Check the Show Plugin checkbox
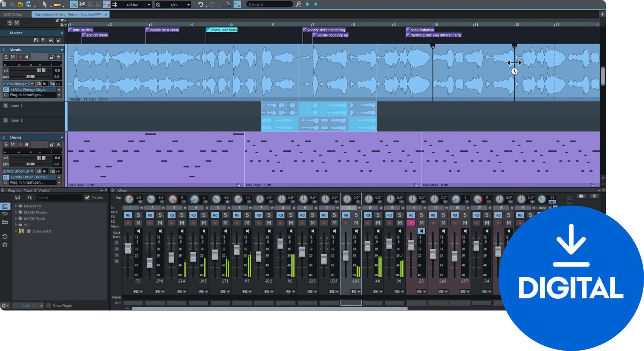The width and height of the screenshot is (644, 351). [48, 306]
